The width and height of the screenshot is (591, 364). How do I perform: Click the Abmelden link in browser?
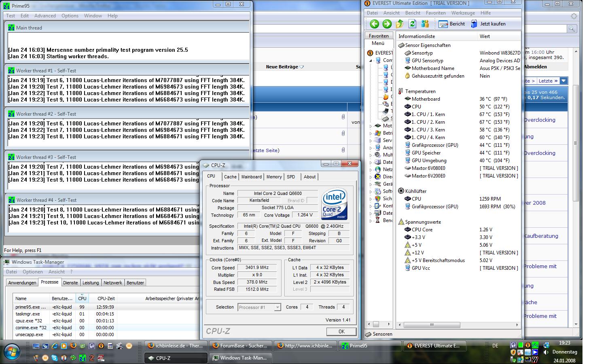click(536, 67)
